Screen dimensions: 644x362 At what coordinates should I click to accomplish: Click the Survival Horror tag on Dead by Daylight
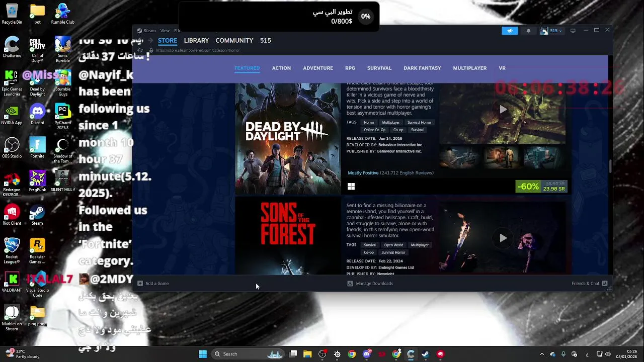point(419,122)
